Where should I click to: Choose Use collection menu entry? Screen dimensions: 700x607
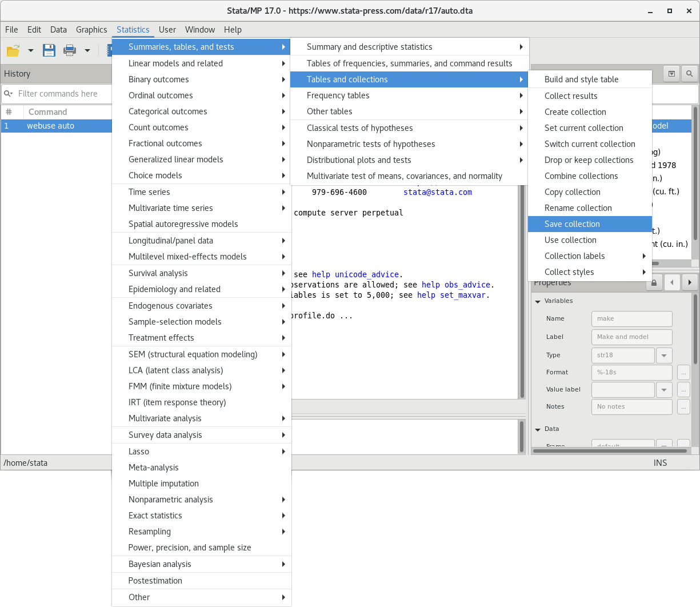(590, 240)
